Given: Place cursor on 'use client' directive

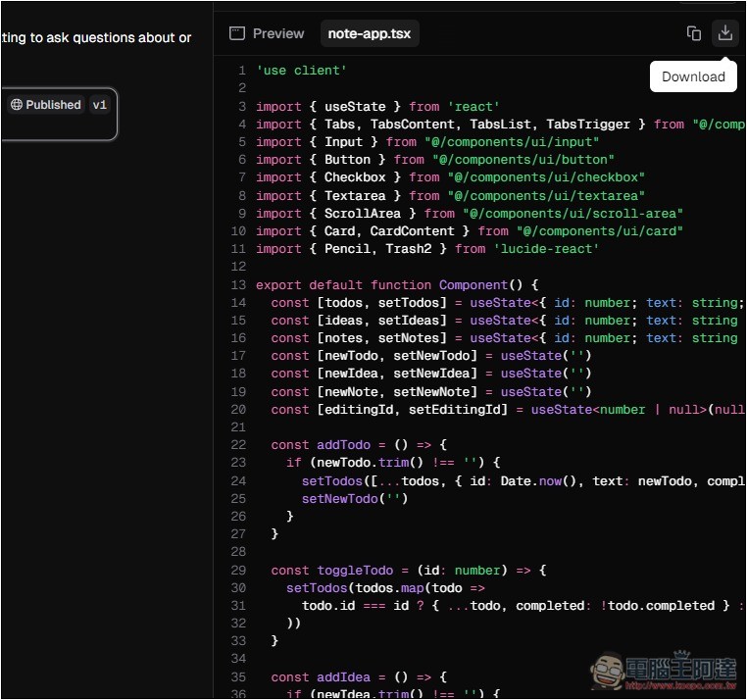Looking at the screenshot, I should (301, 71).
